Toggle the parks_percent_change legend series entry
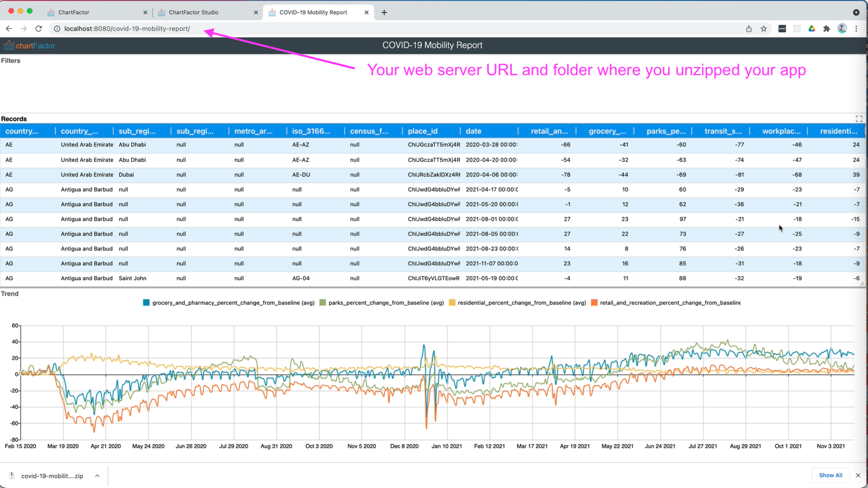868x488 pixels. (x=386, y=303)
